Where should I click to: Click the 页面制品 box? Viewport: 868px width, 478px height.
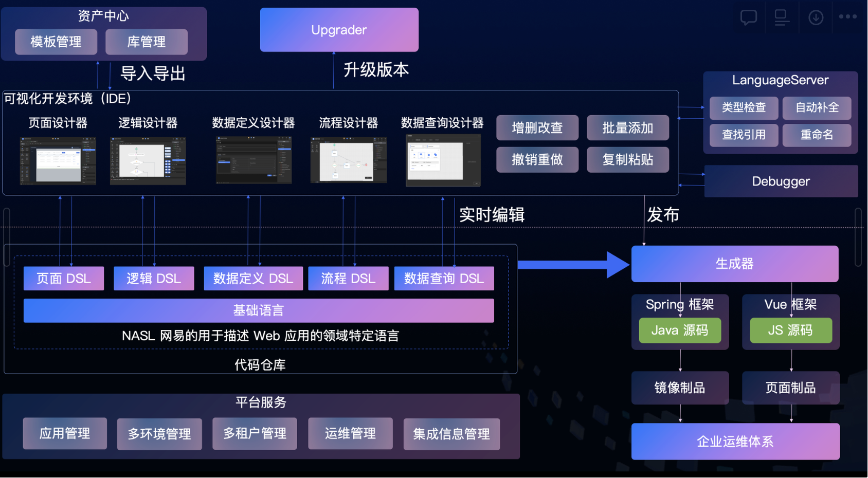791,388
